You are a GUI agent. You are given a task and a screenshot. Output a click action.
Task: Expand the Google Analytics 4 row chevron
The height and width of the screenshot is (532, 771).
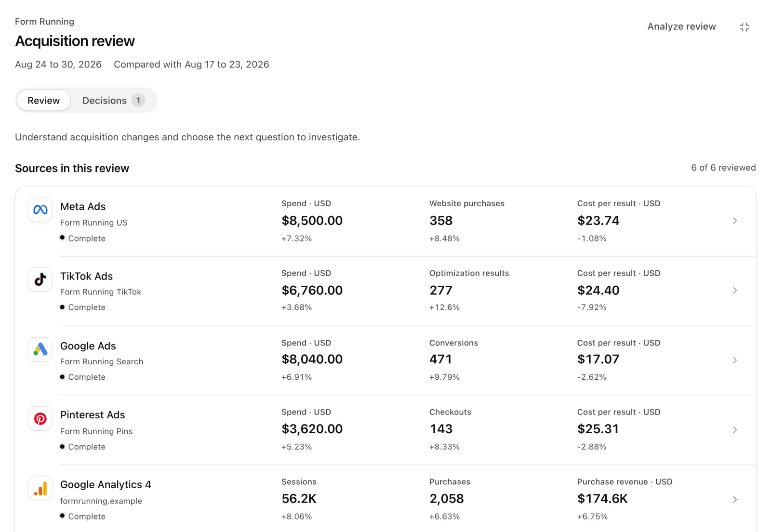[x=735, y=500]
